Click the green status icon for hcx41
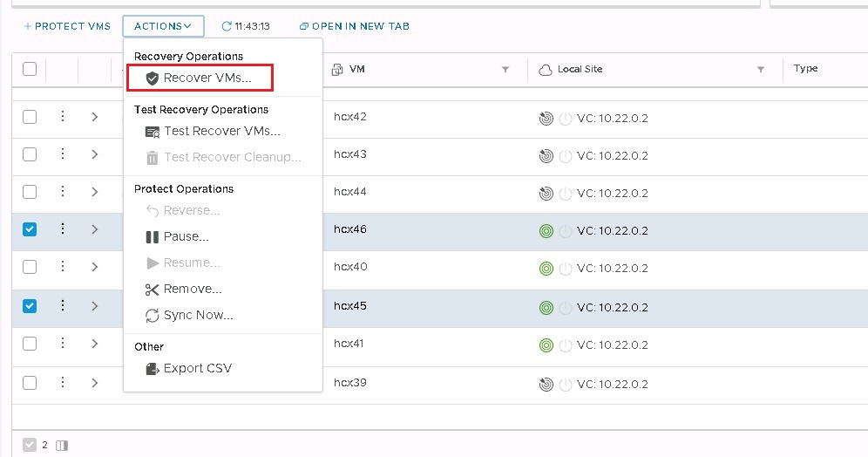 546,345
